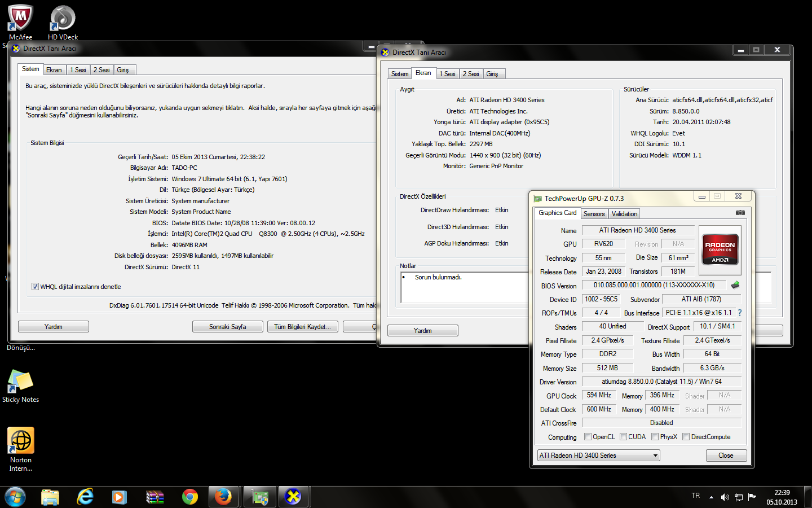
Task: Click the BIOS save chip icon in GPU-Z
Action: (x=735, y=285)
